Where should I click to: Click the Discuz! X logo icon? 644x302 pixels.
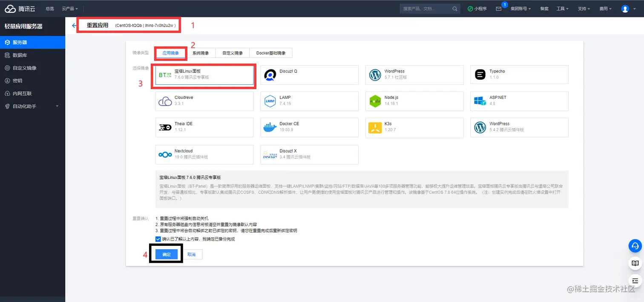[270, 155]
